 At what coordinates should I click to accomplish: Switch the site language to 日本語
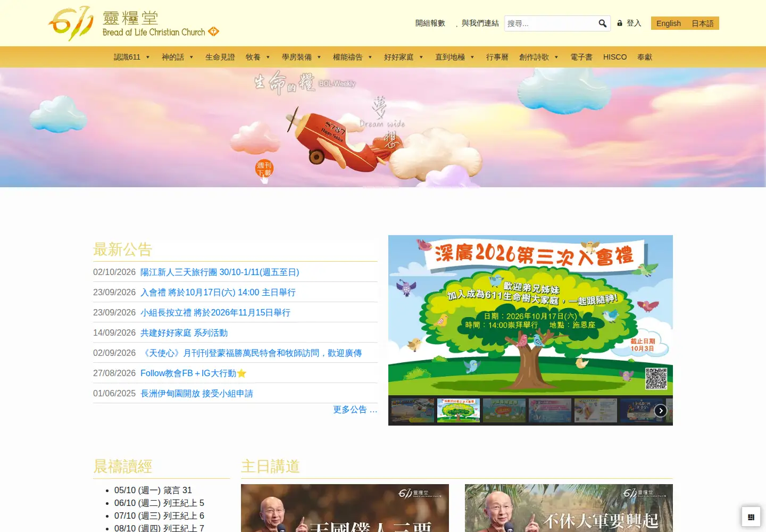[703, 23]
